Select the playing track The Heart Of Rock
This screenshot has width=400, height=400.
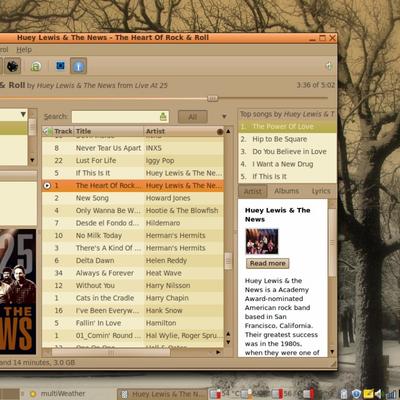coord(133,185)
